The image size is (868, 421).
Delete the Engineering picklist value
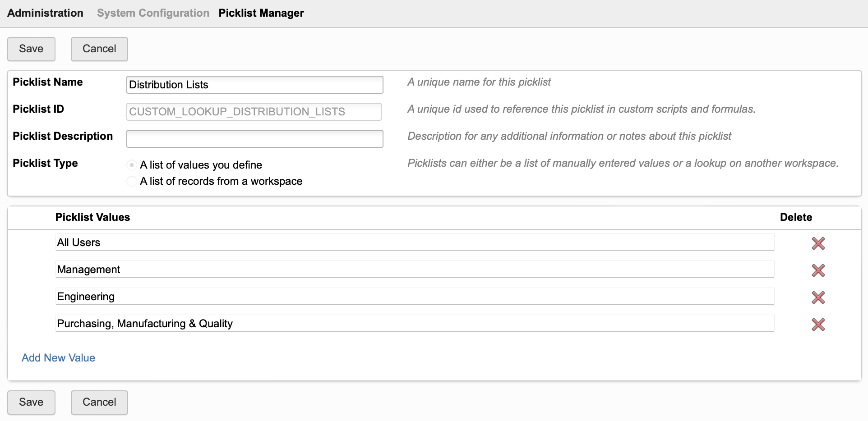coord(818,297)
